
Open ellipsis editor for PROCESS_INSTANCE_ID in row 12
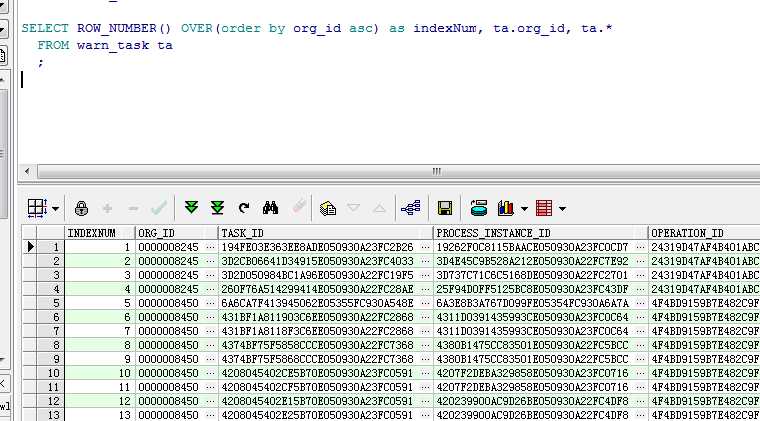point(640,402)
